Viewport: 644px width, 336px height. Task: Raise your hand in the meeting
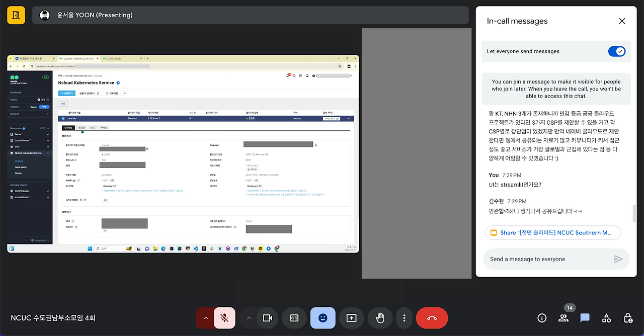pos(380,318)
